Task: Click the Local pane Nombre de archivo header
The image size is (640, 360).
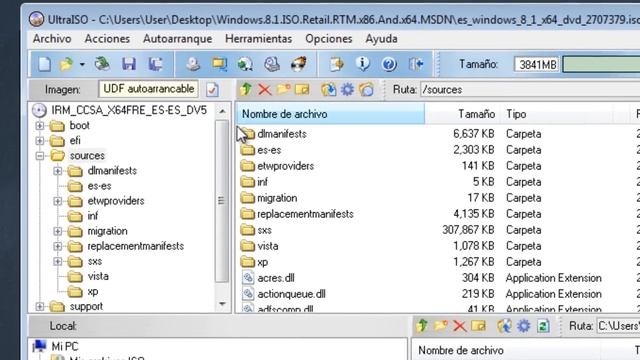Action: tap(505, 350)
